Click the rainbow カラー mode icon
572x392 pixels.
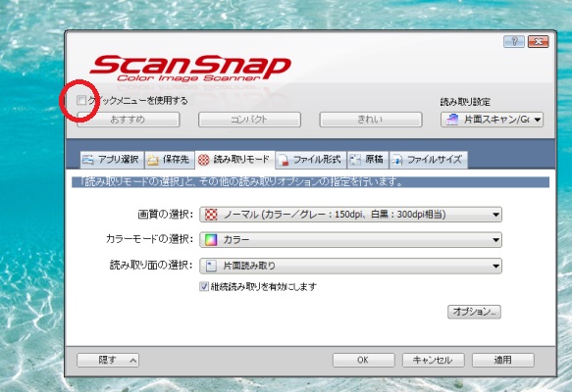pyautogui.click(x=211, y=240)
